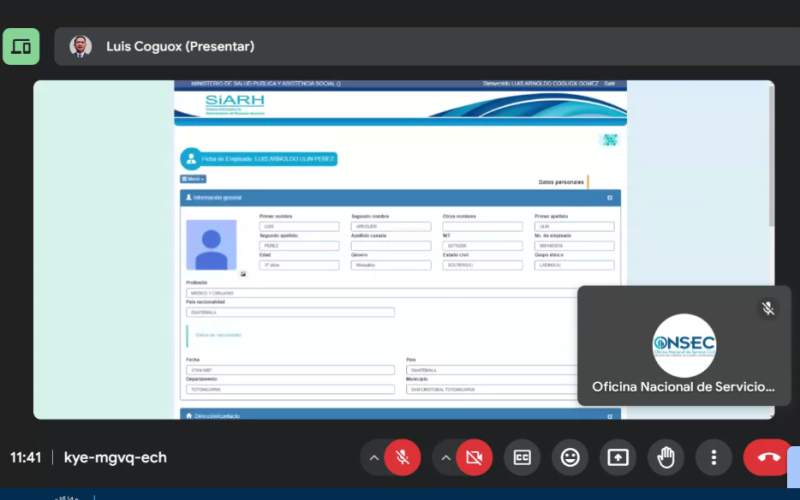Unmute the microphone
Screen dimensions: 800x500
(x=402, y=457)
